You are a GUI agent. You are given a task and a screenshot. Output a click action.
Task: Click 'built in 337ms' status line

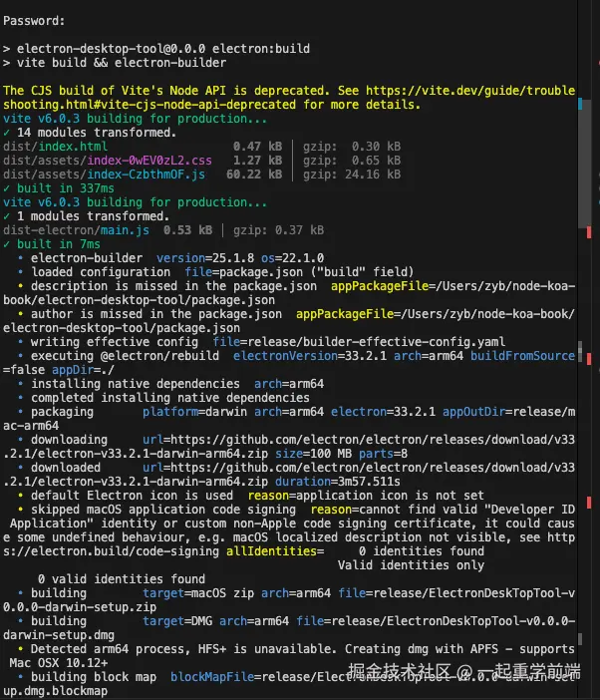coord(65,188)
